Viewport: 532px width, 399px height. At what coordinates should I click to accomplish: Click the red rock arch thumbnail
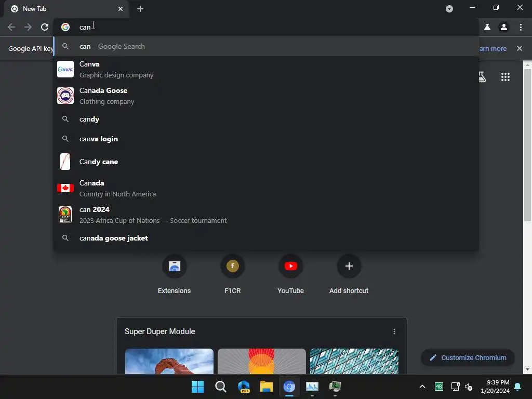pyautogui.click(x=169, y=362)
